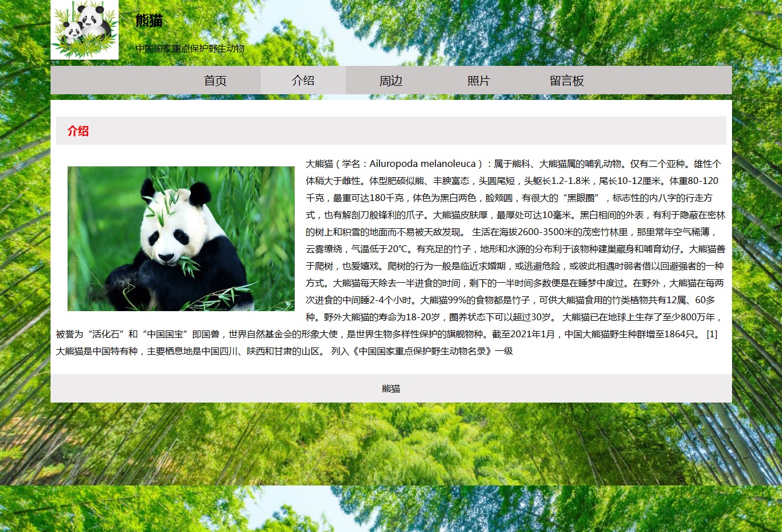
Task: Click the bold 熊猫 site title
Action: pos(149,21)
